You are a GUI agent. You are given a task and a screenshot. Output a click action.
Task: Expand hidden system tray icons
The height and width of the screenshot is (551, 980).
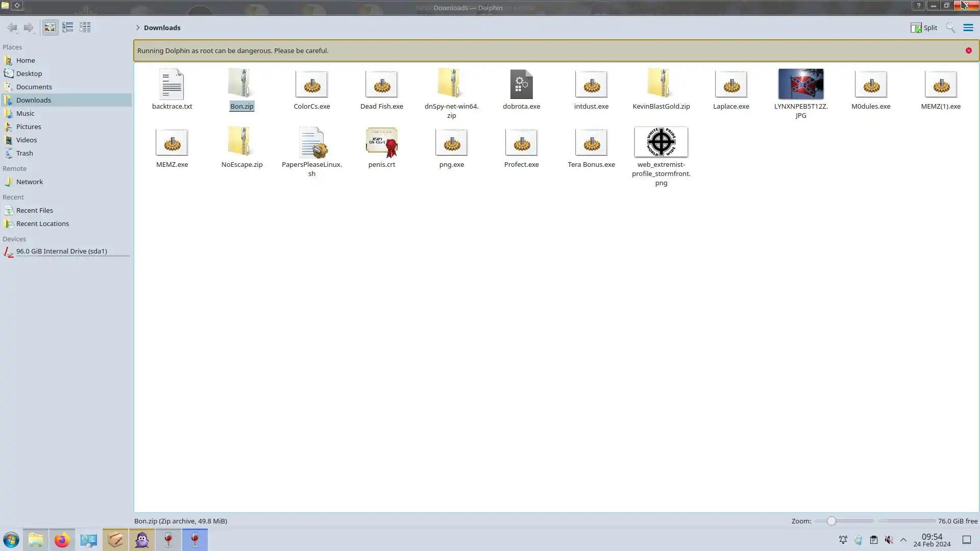903,540
